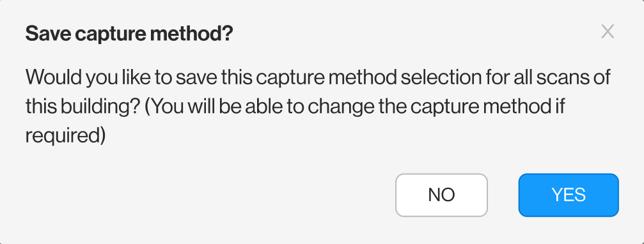Decline saving the capture method
644x244 pixels.
[x=441, y=195]
